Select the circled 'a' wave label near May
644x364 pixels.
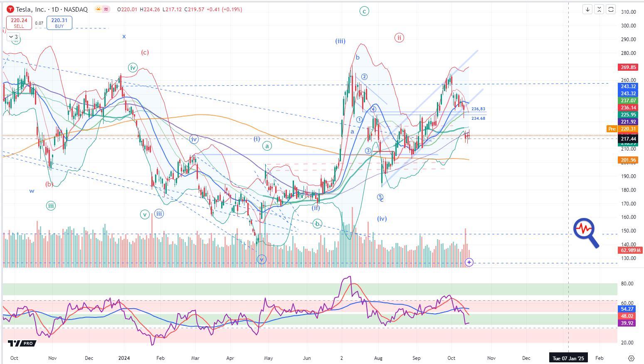pos(267,146)
